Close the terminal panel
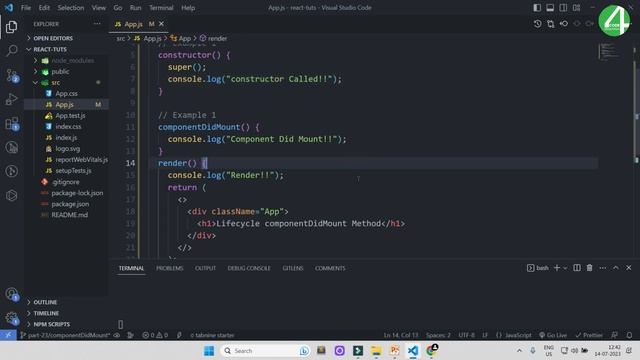The height and width of the screenshot is (360, 640). tap(629, 268)
